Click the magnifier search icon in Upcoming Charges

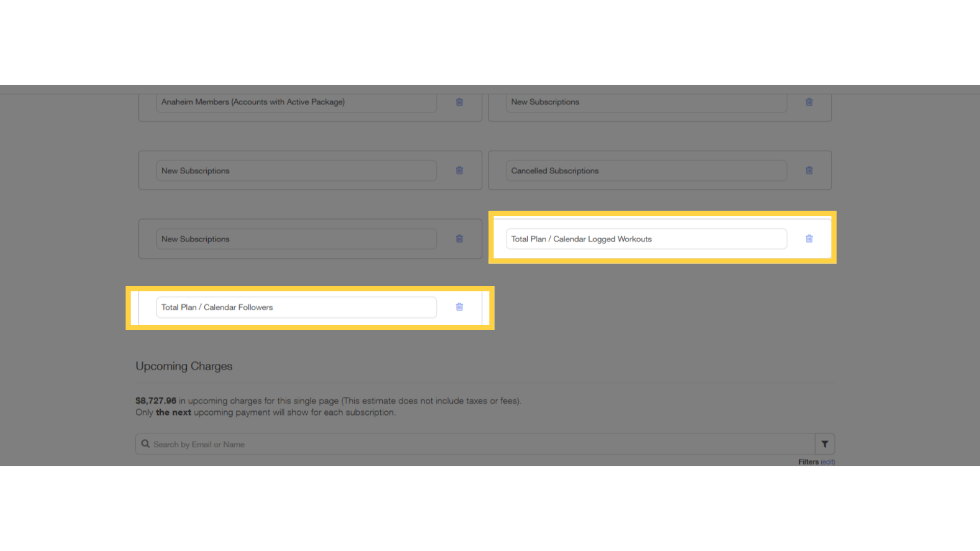pos(145,444)
